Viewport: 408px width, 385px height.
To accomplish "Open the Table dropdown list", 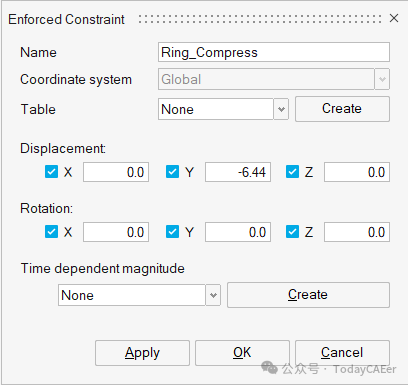I will click(x=281, y=109).
